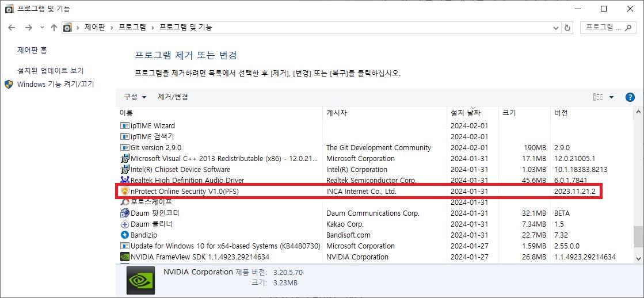Click the 제거/변경 button
644x298 pixels.
click(173, 97)
